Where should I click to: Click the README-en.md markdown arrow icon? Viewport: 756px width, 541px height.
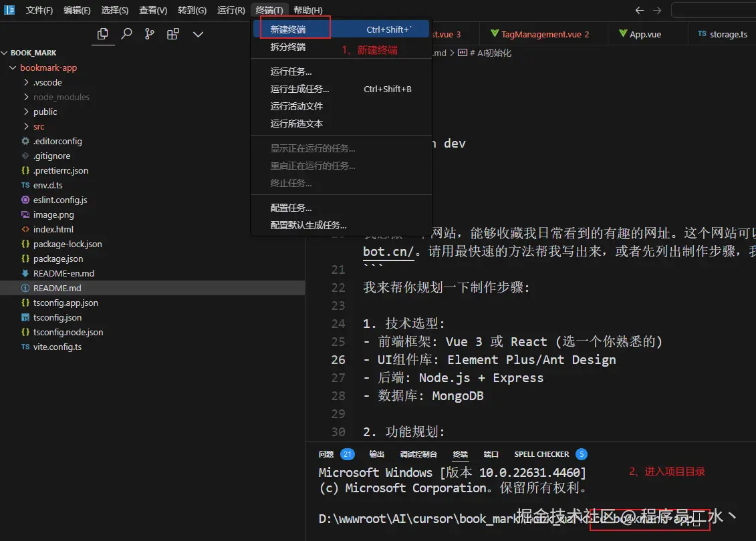25,273
